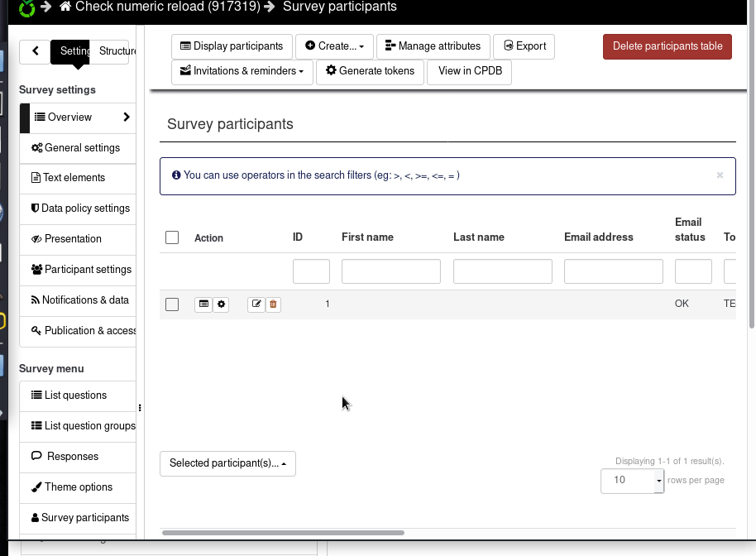
Task: Change the rows per page selector
Action: tap(632, 481)
